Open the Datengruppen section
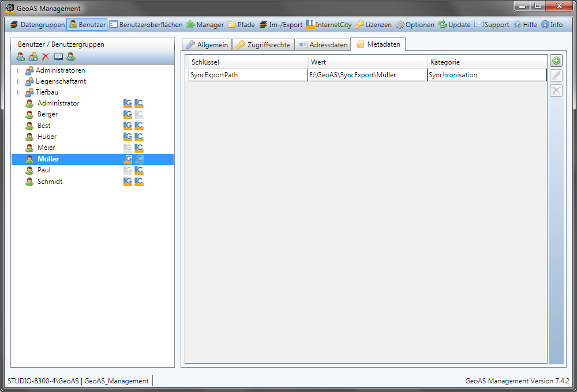This screenshot has height=392, width=577. pyautogui.click(x=38, y=25)
